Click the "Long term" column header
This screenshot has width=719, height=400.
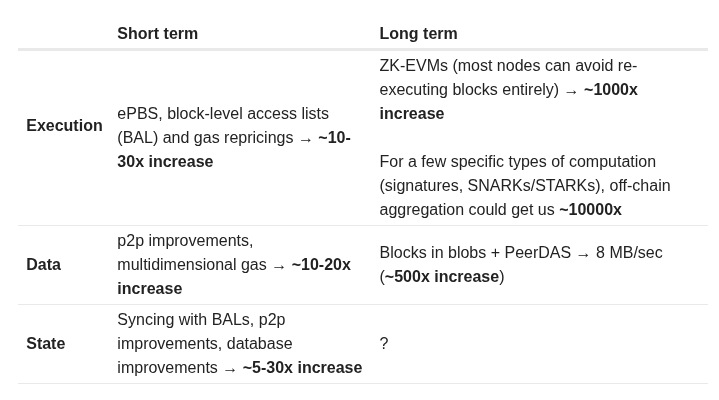coord(418,33)
